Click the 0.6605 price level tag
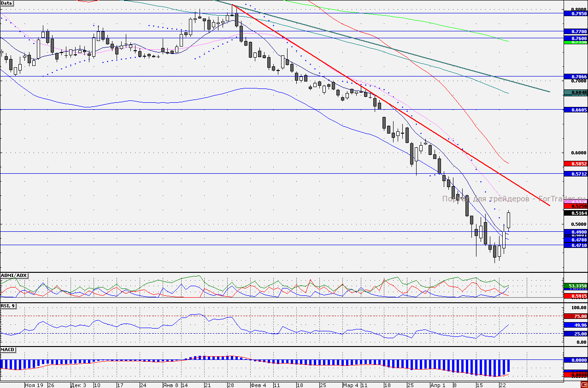The image size is (588, 388). (x=576, y=110)
